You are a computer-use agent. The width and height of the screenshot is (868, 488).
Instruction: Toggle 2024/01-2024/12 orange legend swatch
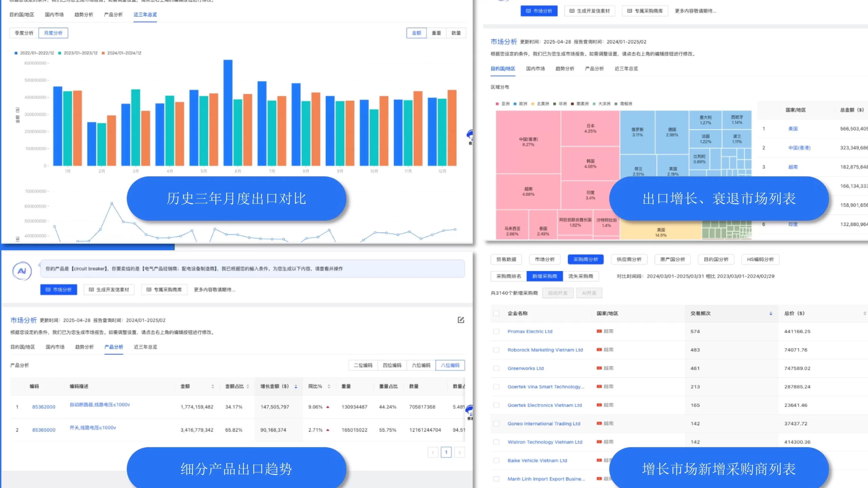[103, 53]
